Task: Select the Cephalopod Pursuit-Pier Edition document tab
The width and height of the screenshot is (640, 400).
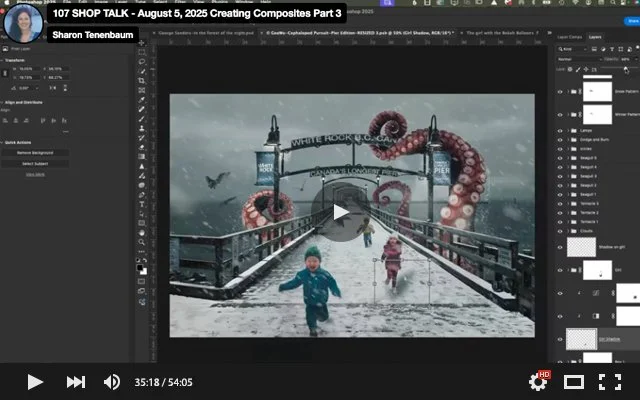Action: (358, 33)
